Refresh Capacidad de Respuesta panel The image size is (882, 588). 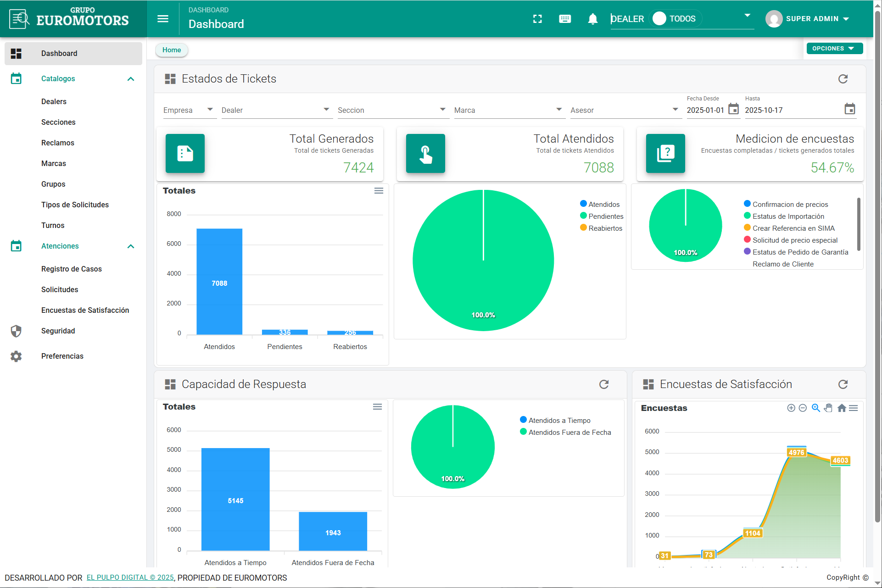603,384
